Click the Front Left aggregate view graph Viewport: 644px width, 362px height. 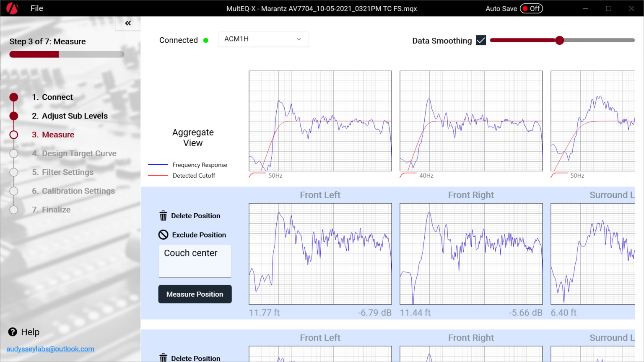coord(320,121)
